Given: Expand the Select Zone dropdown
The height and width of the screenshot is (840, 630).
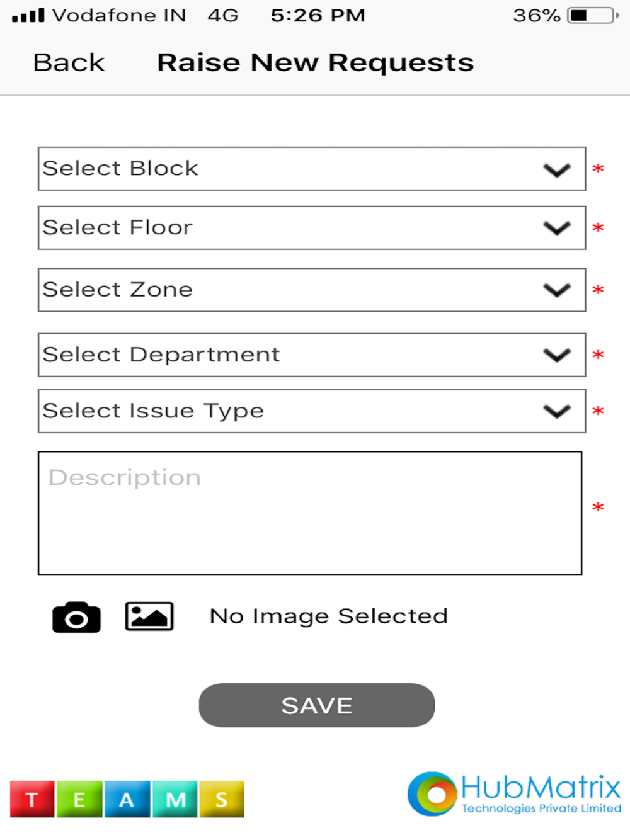Looking at the screenshot, I should tap(312, 290).
